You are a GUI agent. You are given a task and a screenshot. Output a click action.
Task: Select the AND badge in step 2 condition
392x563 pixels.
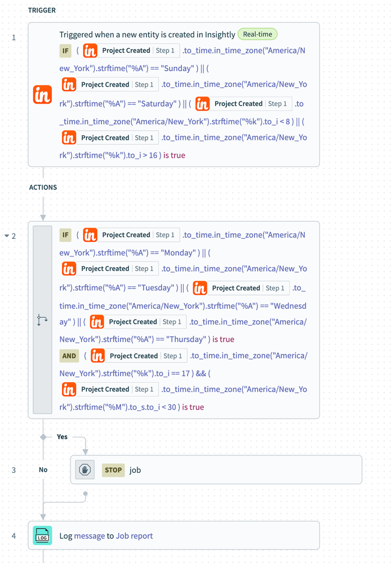pos(69,356)
